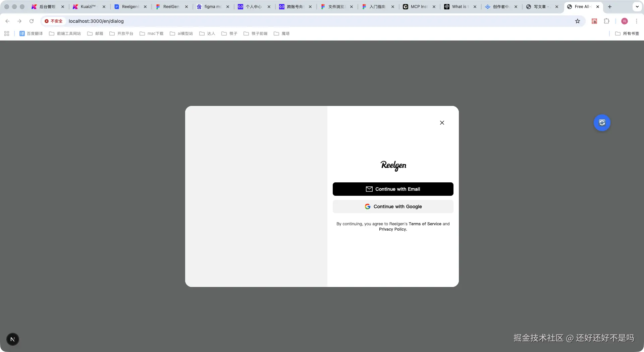
Task: Open the 筷子前端 bookmark folder
Action: (256, 34)
